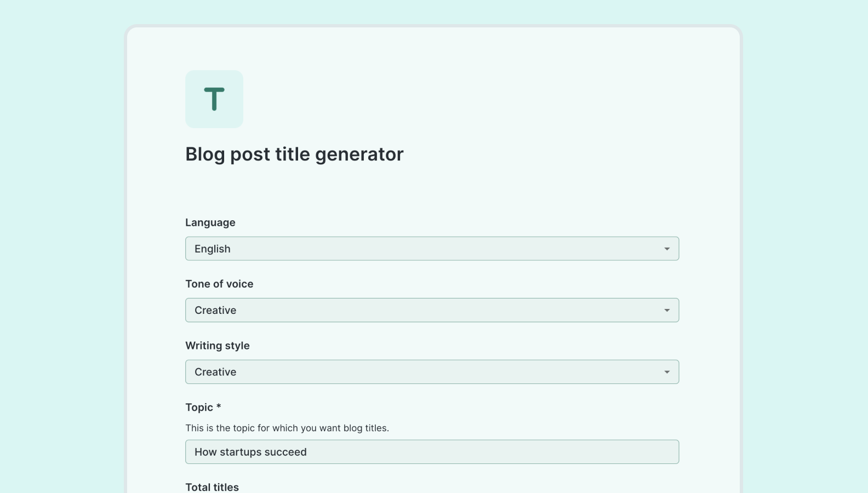Click the Tone of voice label

[x=219, y=284]
